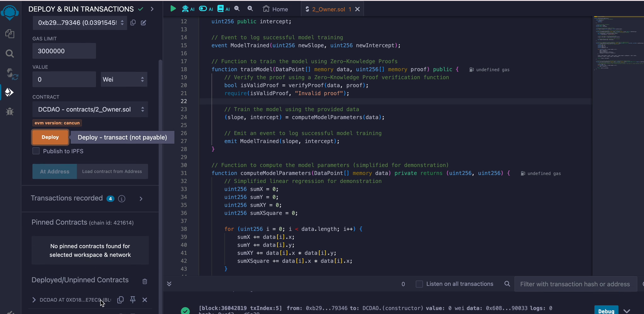Copy the account address icon
This screenshot has width=644, height=314.
pos(133,23)
